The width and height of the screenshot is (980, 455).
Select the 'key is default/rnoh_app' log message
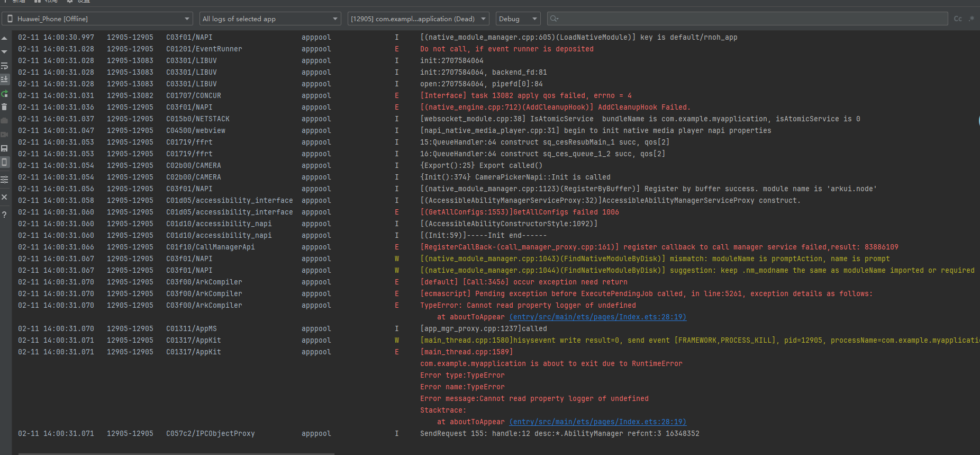578,37
